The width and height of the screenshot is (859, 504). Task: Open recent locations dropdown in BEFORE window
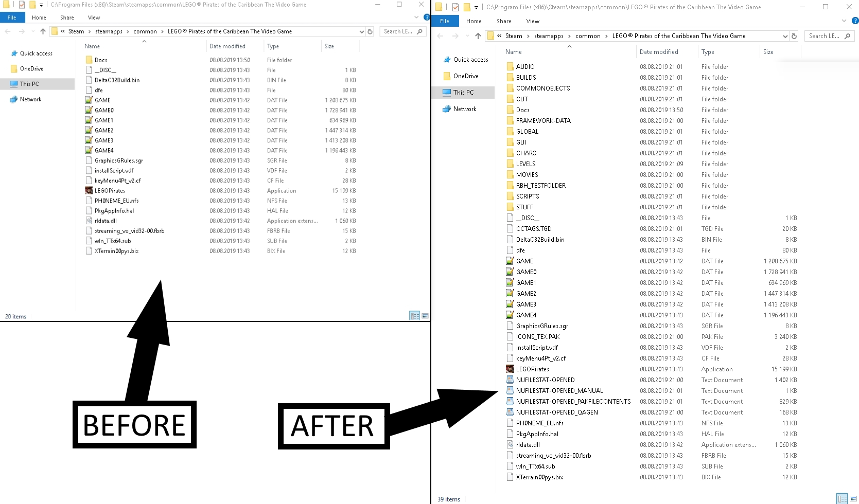pos(33,31)
